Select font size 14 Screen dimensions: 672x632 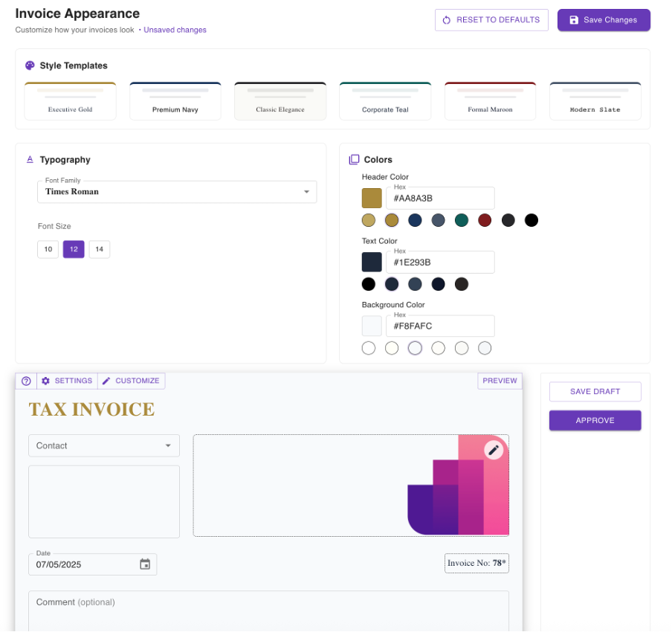[99, 250]
